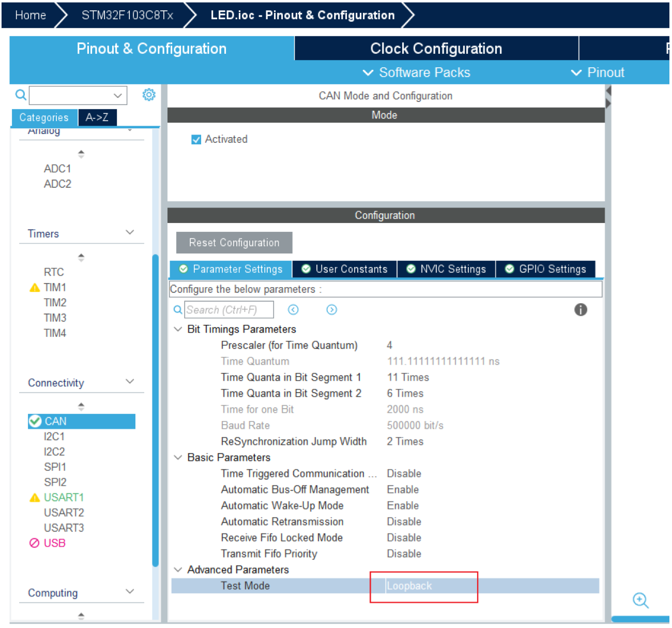
Task: Click the USB disabled circle icon
Action: [35, 543]
